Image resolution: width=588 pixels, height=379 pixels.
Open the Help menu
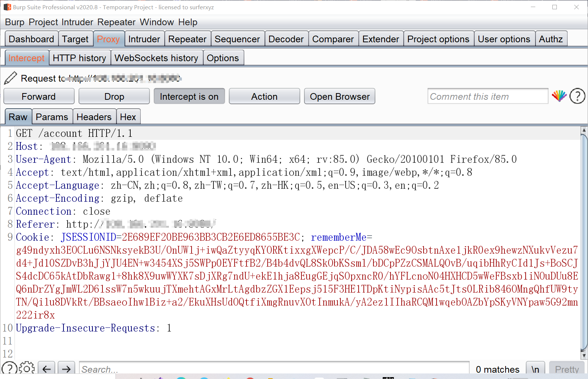(x=188, y=22)
